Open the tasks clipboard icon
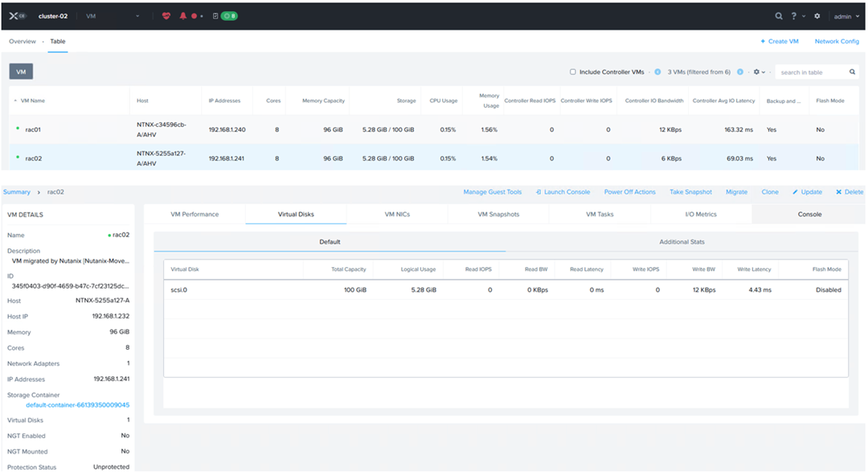The width and height of the screenshot is (868, 472). [215, 16]
